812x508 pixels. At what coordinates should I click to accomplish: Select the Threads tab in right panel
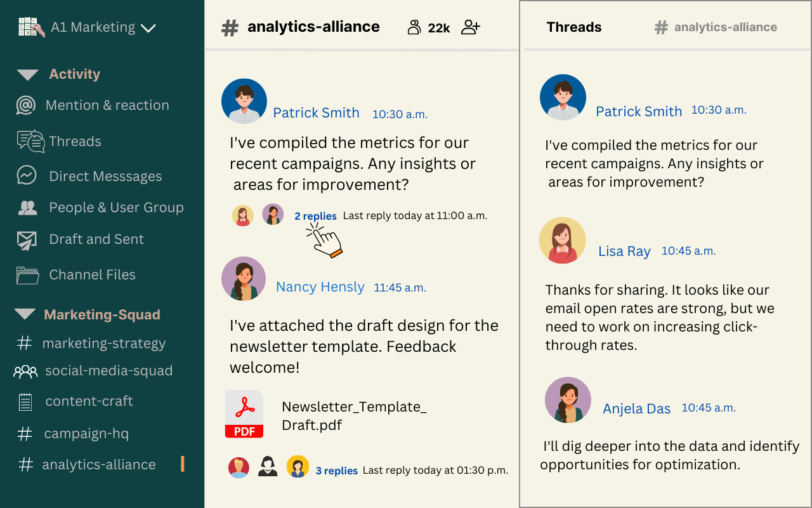click(574, 27)
